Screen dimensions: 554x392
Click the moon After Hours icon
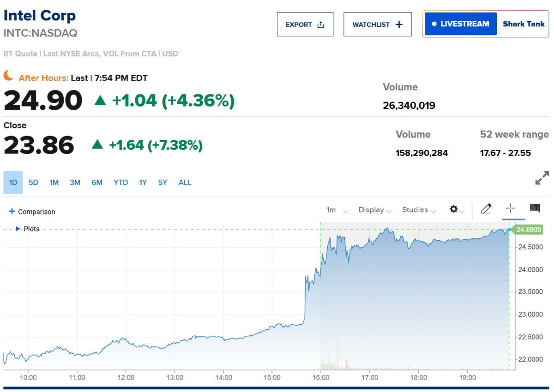[8, 76]
